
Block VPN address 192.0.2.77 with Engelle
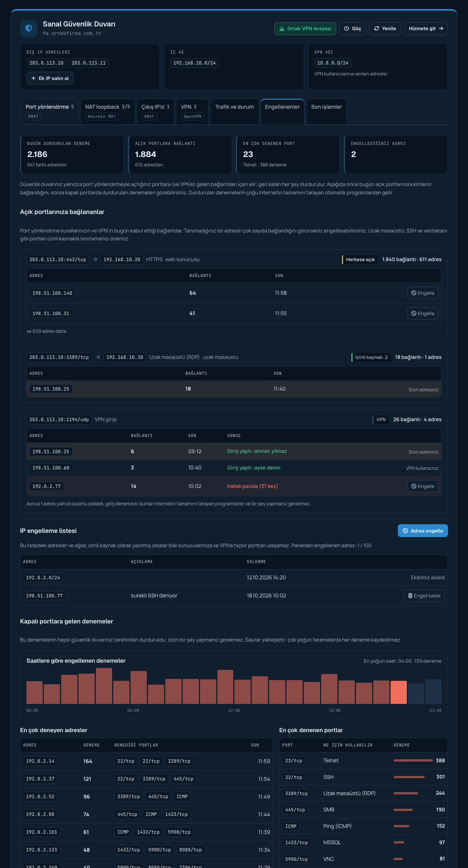[x=423, y=486]
